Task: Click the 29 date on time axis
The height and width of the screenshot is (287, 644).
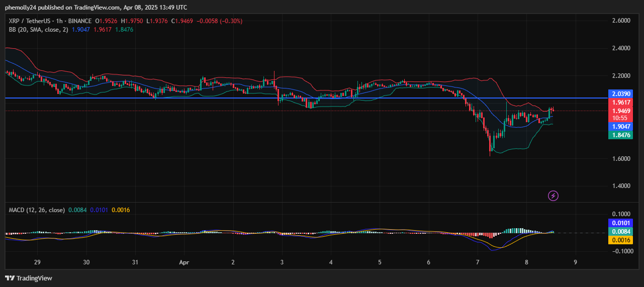Action: [37, 262]
